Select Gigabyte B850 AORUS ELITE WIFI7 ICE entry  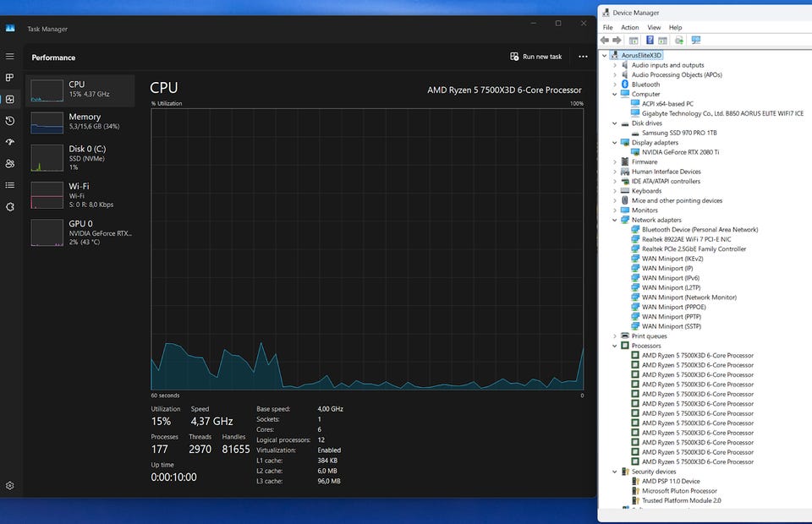pos(722,113)
